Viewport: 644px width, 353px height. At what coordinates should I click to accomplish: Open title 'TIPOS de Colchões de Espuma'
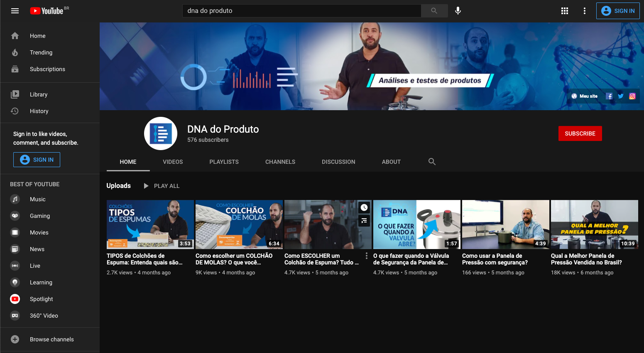pos(144,259)
